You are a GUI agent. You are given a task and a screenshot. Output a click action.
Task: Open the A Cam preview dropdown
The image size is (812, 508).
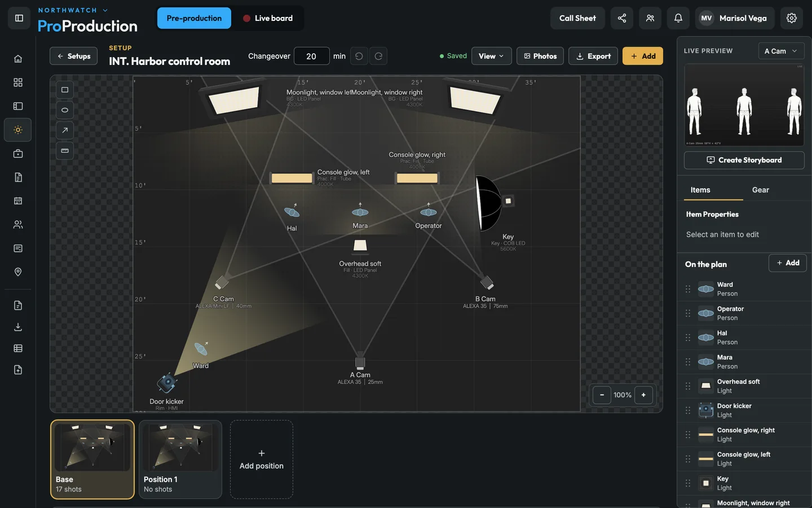point(781,51)
